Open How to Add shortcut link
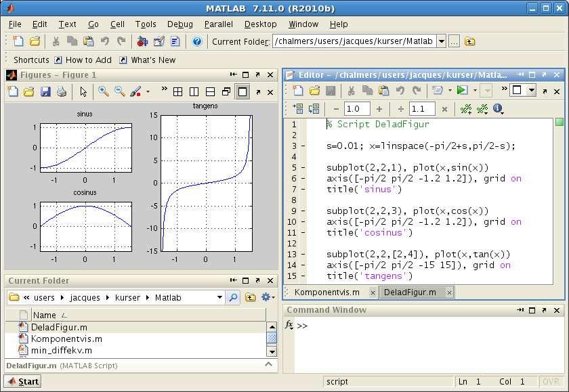 pyautogui.click(x=83, y=60)
